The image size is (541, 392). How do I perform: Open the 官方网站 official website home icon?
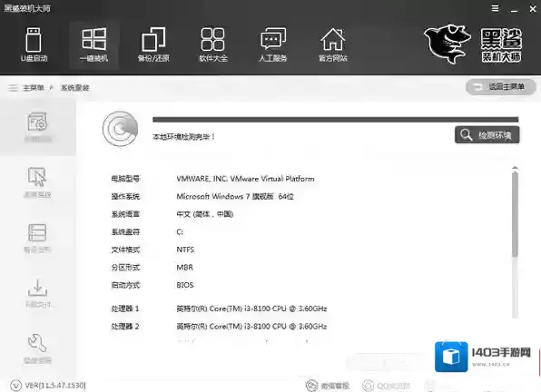pos(332,44)
